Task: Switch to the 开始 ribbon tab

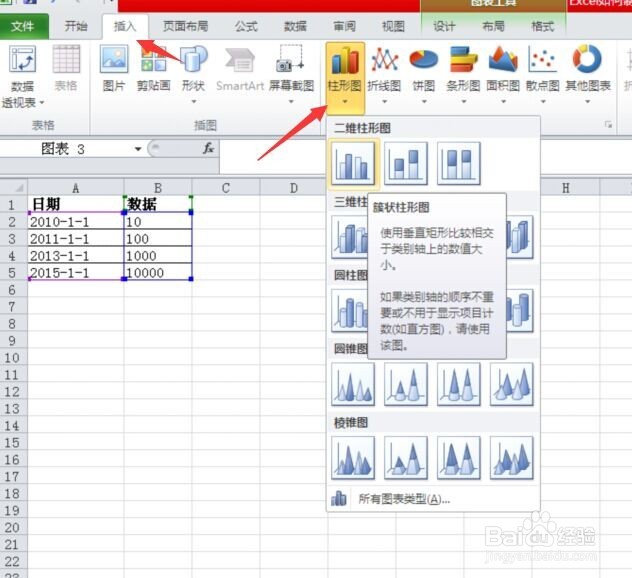Action: click(x=76, y=27)
